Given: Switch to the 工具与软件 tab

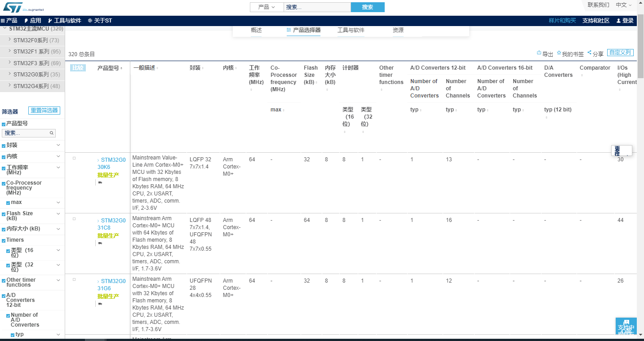Looking at the screenshot, I should [351, 30].
